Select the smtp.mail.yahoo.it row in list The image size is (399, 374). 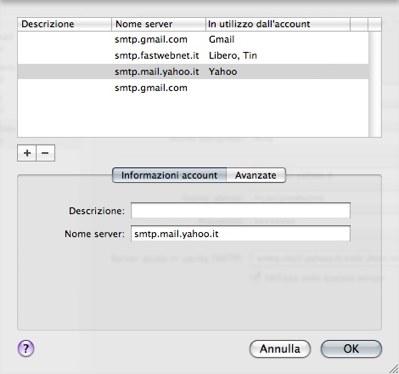click(193, 72)
